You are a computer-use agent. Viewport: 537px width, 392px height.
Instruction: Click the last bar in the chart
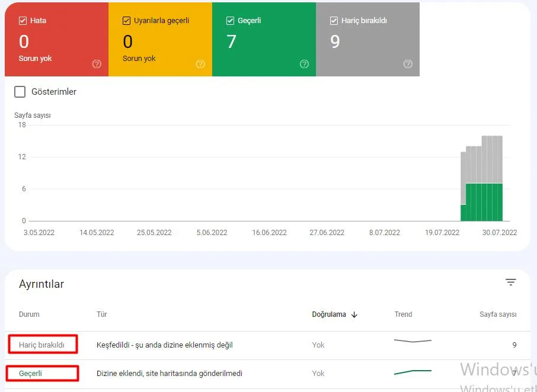pyautogui.click(x=500, y=178)
